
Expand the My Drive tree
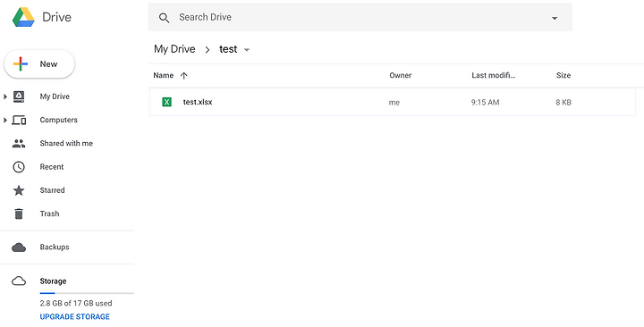(5, 96)
